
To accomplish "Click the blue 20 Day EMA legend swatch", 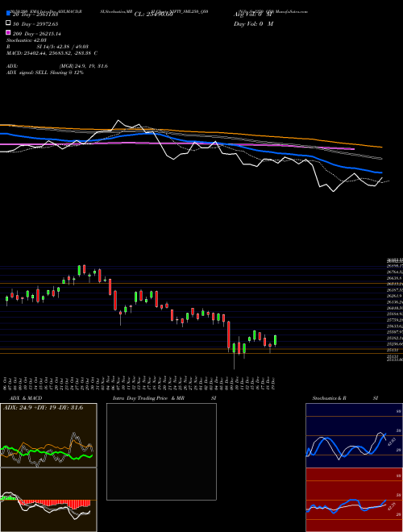I will (8, 13).
